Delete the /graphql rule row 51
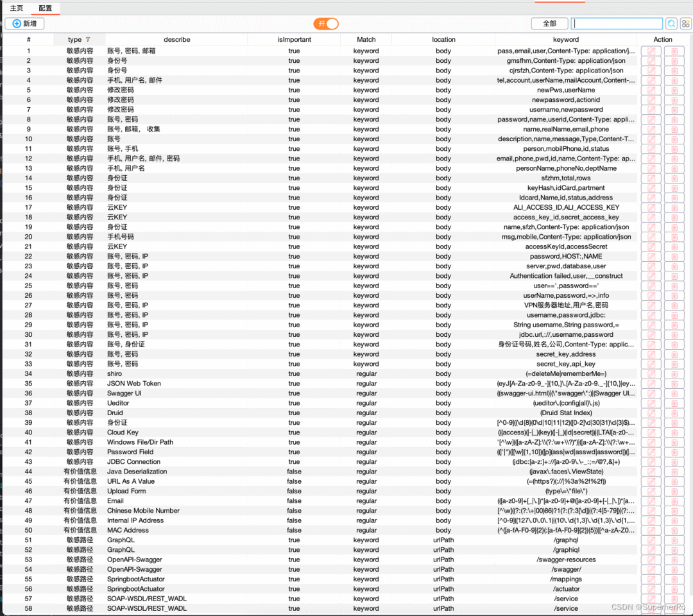 tap(674, 540)
